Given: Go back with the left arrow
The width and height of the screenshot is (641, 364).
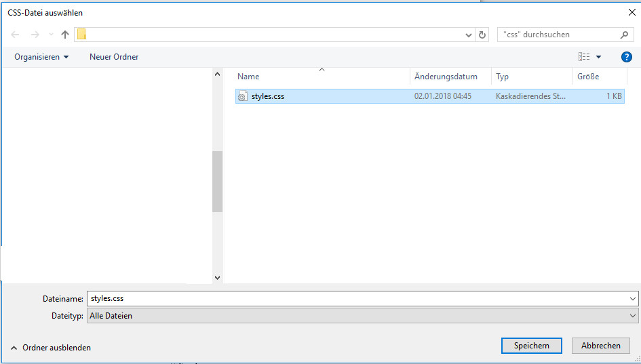Looking at the screenshot, I should (x=15, y=35).
